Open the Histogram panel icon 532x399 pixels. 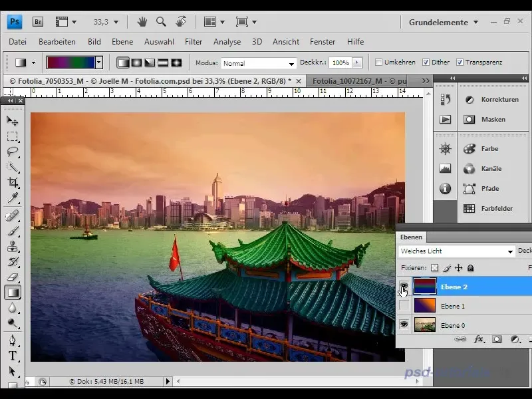point(445,168)
